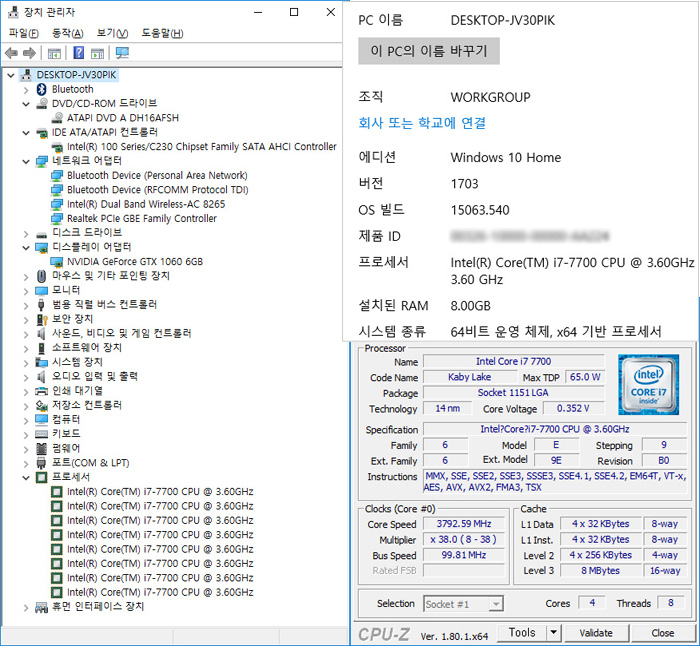The width and height of the screenshot is (700, 650).
Task: Click the 이 PC의 이름 바꾸기 button
Action: pyautogui.click(x=428, y=50)
